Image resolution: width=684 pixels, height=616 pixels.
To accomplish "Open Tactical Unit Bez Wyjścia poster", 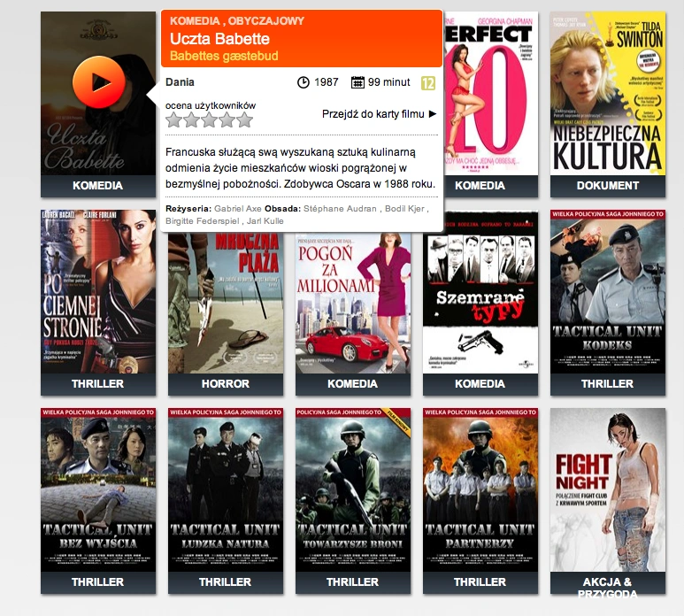I will (x=98, y=490).
